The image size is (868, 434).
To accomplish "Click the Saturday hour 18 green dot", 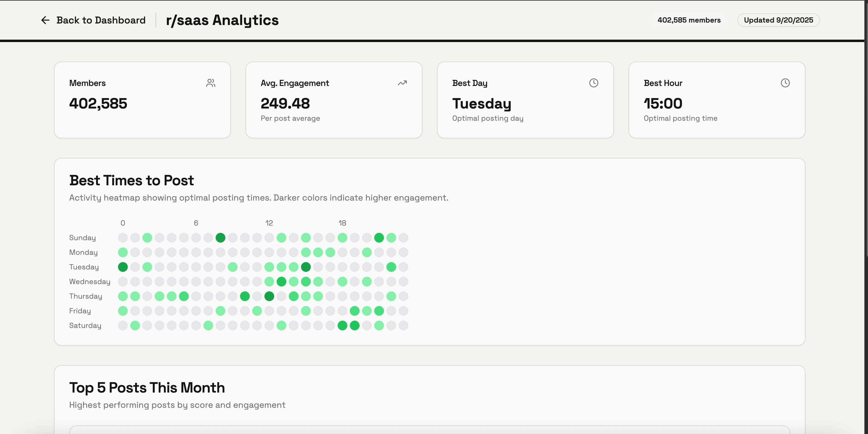I will [x=342, y=325].
